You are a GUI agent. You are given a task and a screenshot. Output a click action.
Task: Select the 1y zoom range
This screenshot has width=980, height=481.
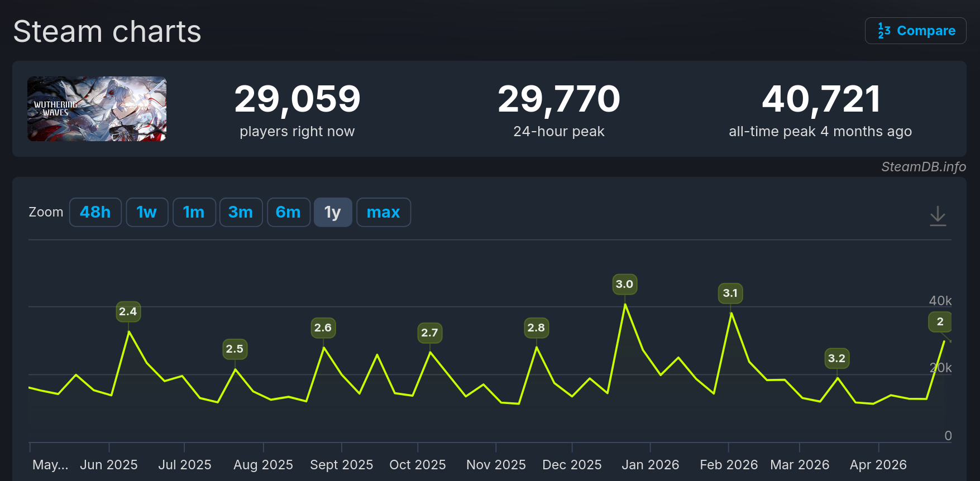(333, 212)
